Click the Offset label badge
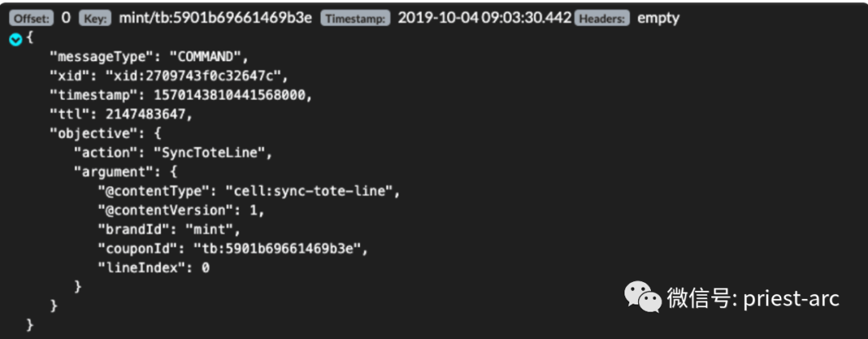868x339 pixels. coord(32,18)
